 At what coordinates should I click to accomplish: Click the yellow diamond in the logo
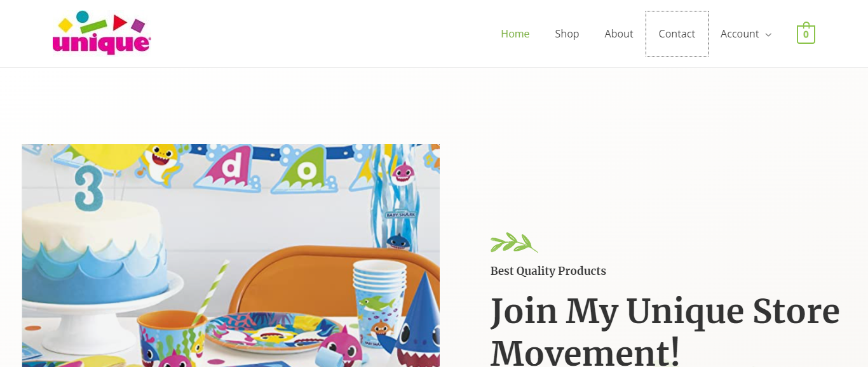[x=65, y=25]
